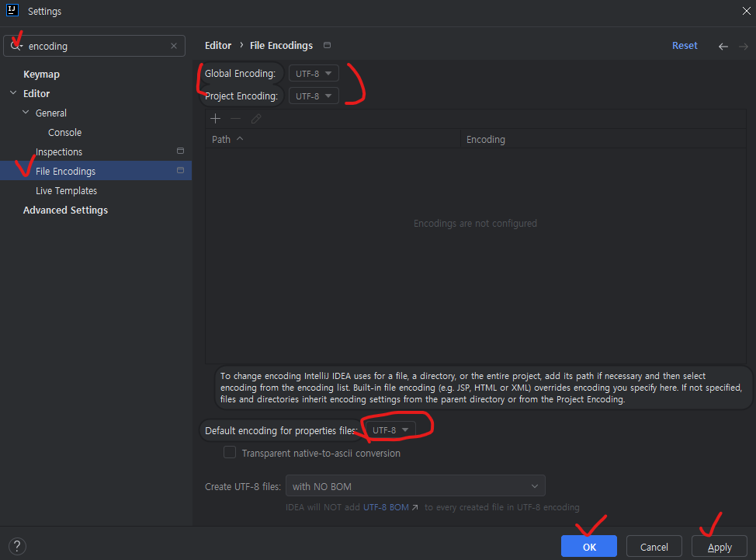Close the Settings window
The width and height of the screenshot is (756, 560).
tap(746, 11)
